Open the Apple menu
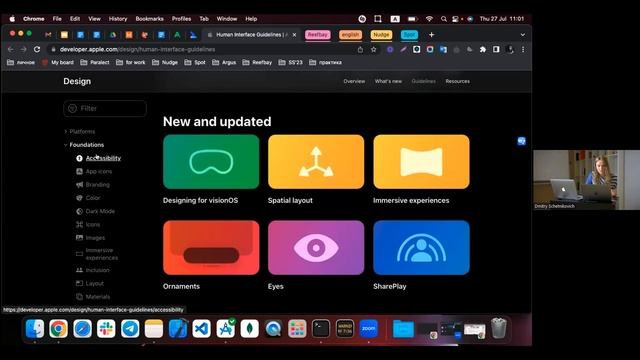 (x=12, y=19)
